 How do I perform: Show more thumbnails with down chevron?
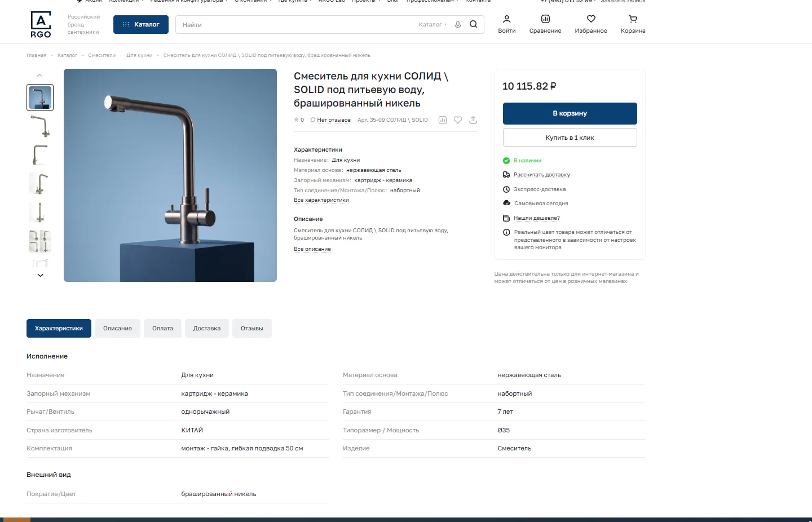pos(40,275)
